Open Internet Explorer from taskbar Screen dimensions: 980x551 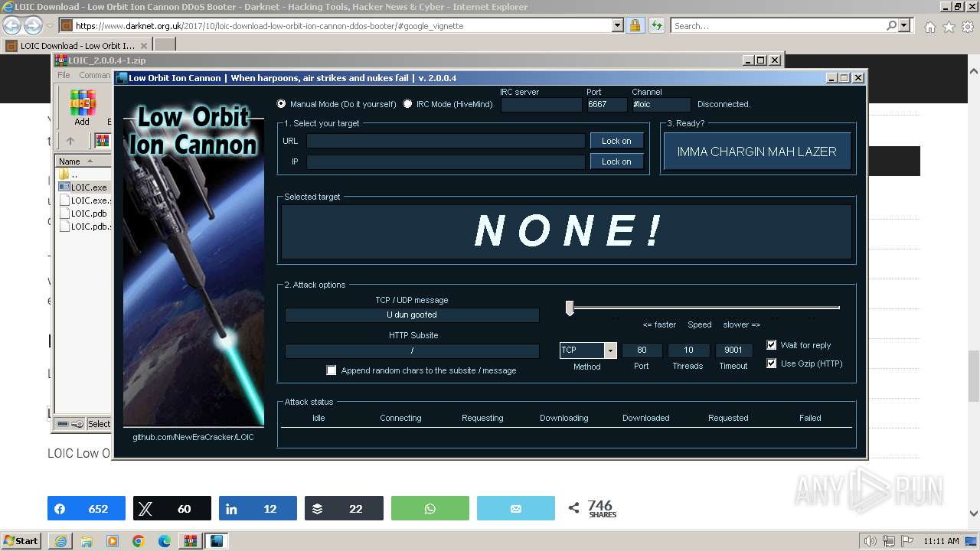[x=60, y=541]
